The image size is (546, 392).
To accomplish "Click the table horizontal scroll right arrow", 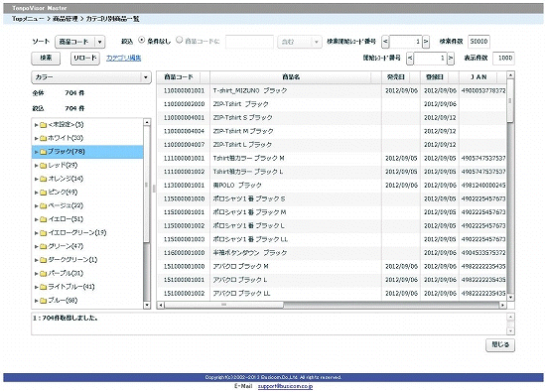I will click(x=502, y=305).
